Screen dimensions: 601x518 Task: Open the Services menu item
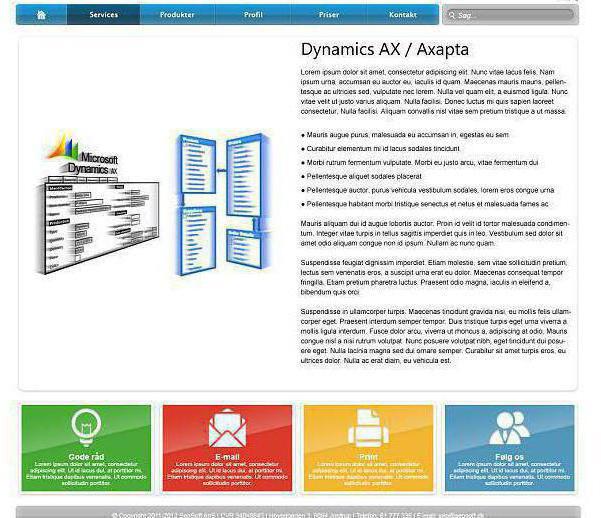tap(103, 15)
